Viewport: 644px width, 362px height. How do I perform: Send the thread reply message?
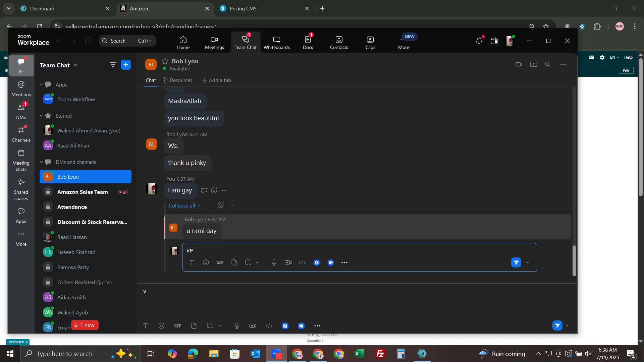click(516, 262)
